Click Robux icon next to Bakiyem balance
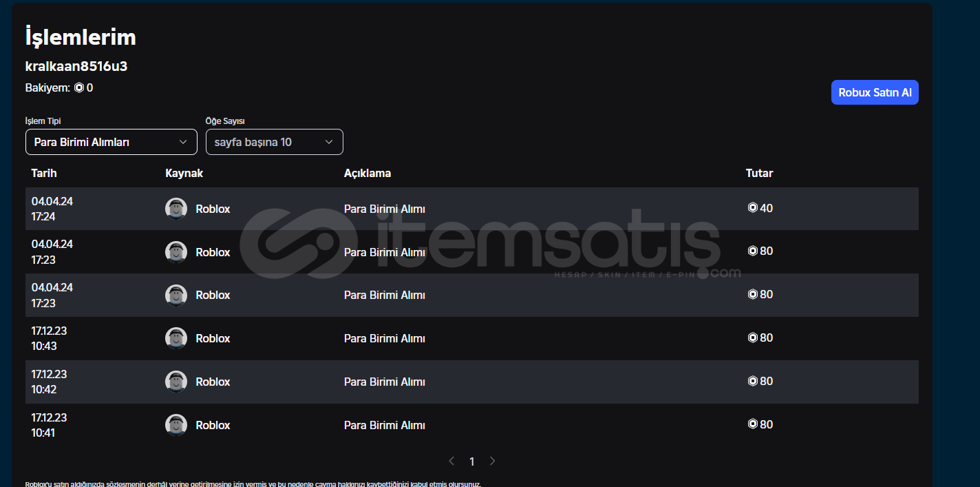Image resolution: width=980 pixels, height=487 pixels. click(x=78, y=88)
